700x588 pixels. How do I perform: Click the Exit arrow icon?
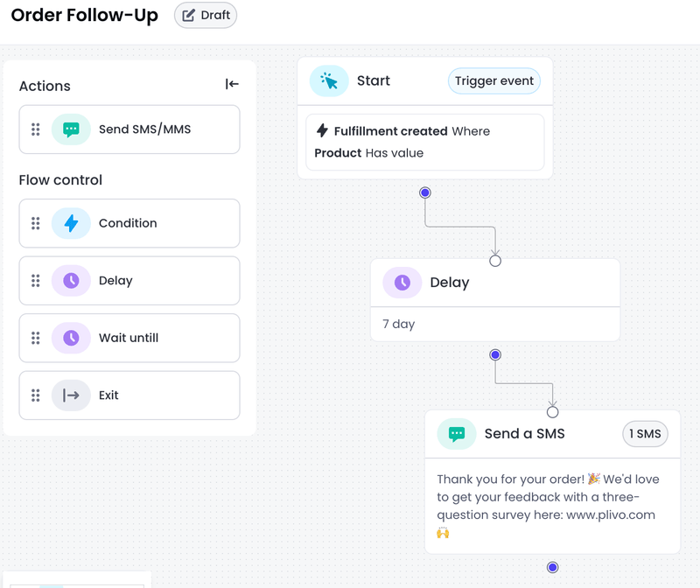(x=71, y=395)
